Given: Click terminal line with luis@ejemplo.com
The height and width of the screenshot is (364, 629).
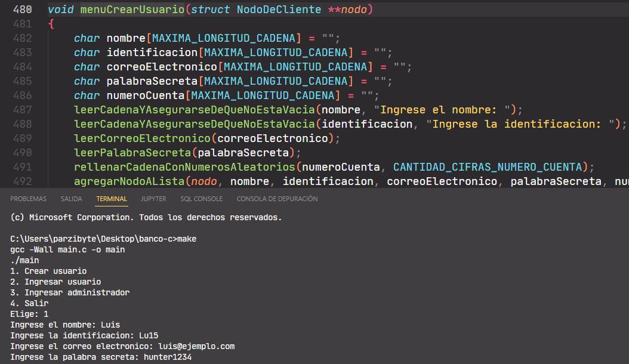Looking at the screenshot, I should point(122,346).
